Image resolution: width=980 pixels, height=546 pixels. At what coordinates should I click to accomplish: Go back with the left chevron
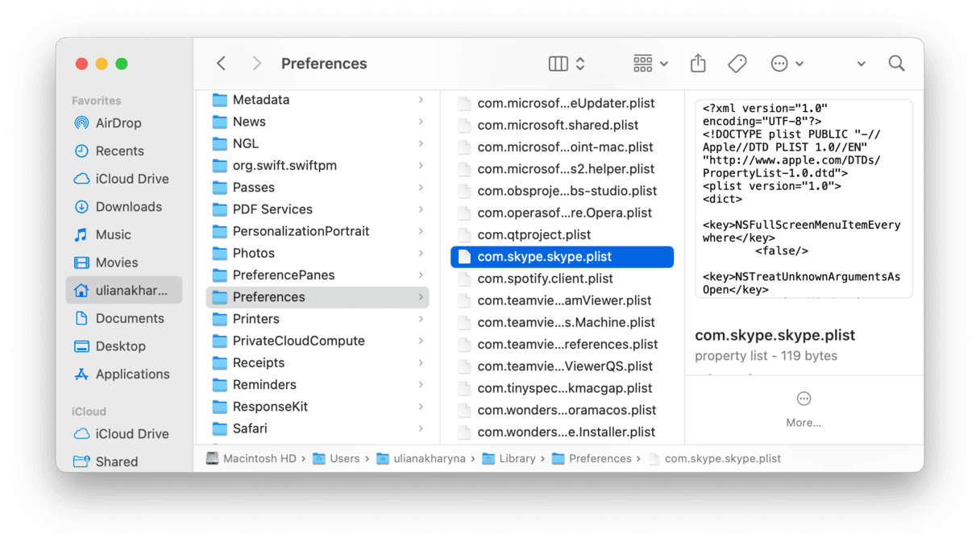(x=222, y=64)
